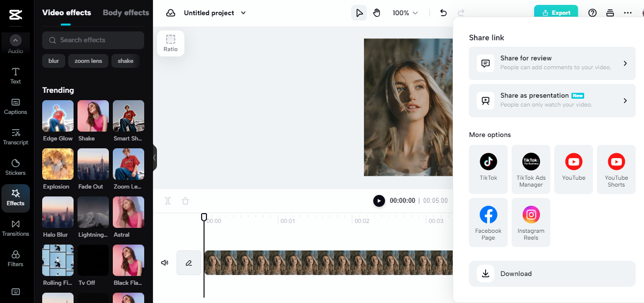Image resolution: width=644 pixels, height=303 pixels.
Task: Share to YouTube Shorts
Action: click(x=616, y=169)
